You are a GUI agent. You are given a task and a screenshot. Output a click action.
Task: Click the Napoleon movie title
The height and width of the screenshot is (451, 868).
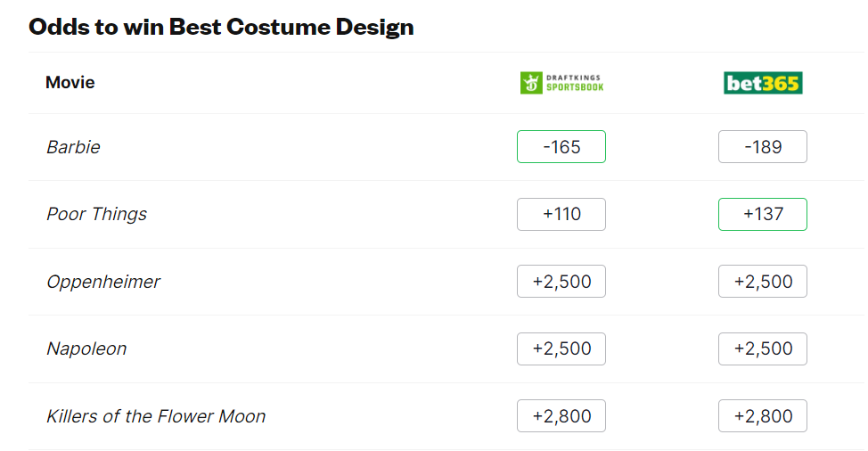[x=86, y=349]
